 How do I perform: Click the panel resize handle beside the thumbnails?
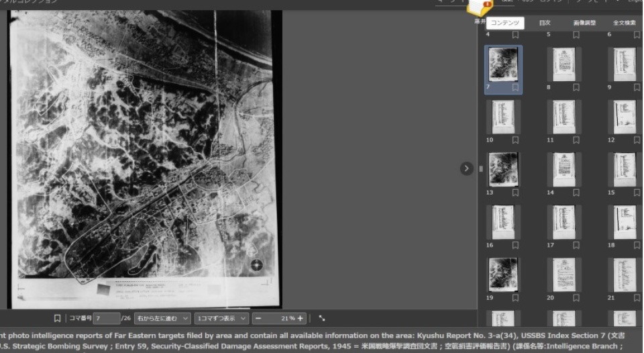480,168
